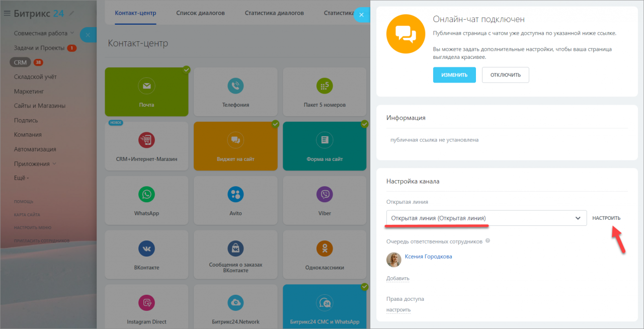This screenshot has height=329, width=644.
Task: Open the Viber channel tile
Action: (x=325, y=201)
